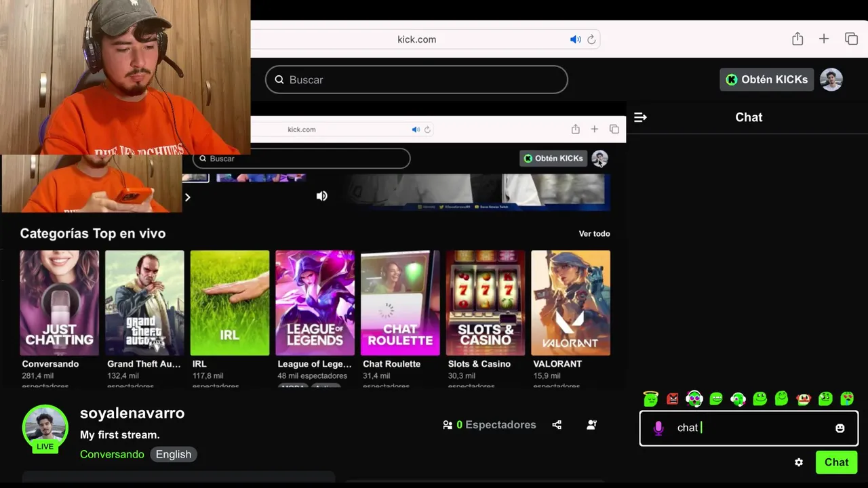Reload page via outer address bar icon
The height and width of the screenshot is (488, 868).
pyautogui.click(x=591, y=39)
